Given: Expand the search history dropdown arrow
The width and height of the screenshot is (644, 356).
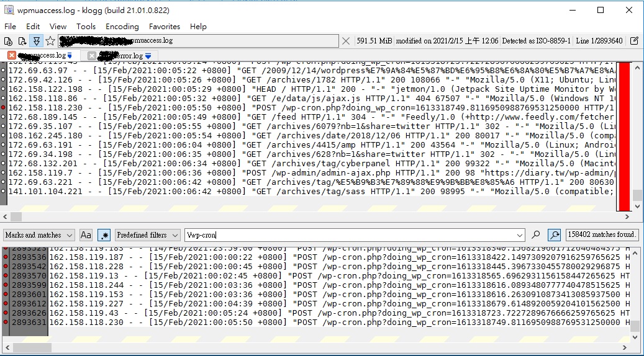Looking at the screenshot, I should click(x=520, y=235).
